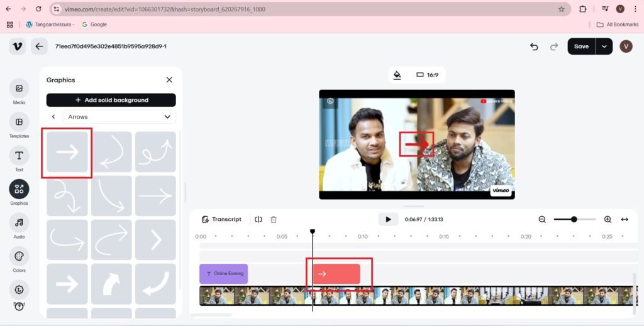Insert the thick curved down-left arrow graphic
The image size is (644, 326).
pos(155,284)
